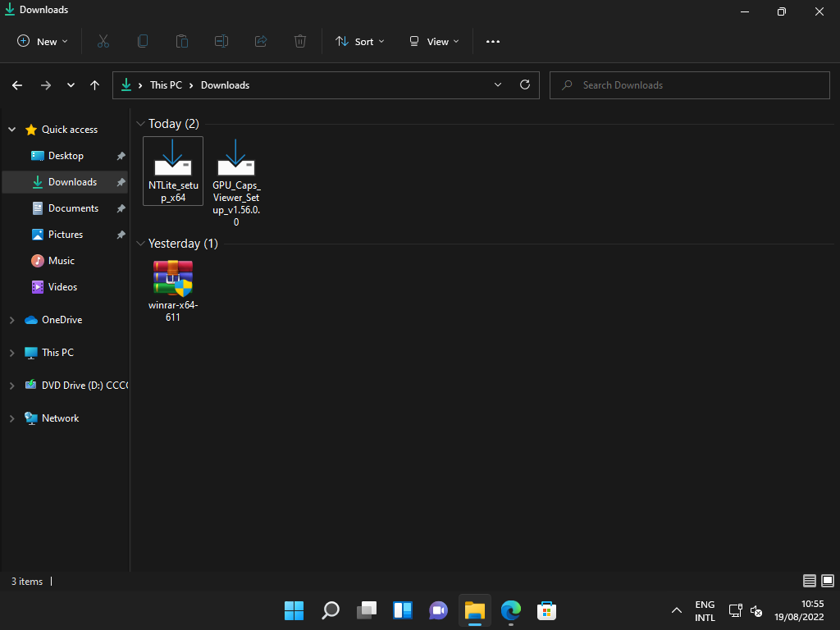Screen dimensions: 840x630
Task: Click the pin icon next to Documents
Action: coord(121,208)
